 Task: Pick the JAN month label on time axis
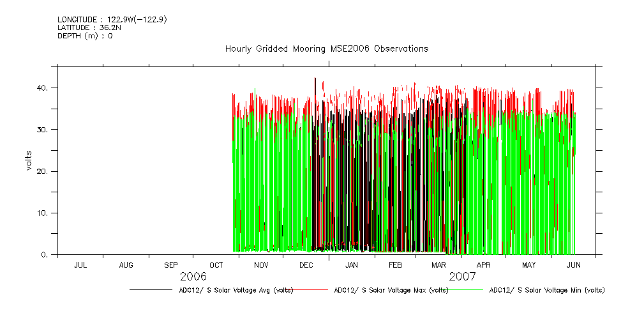pyautogui.click(x=351, y=264)
